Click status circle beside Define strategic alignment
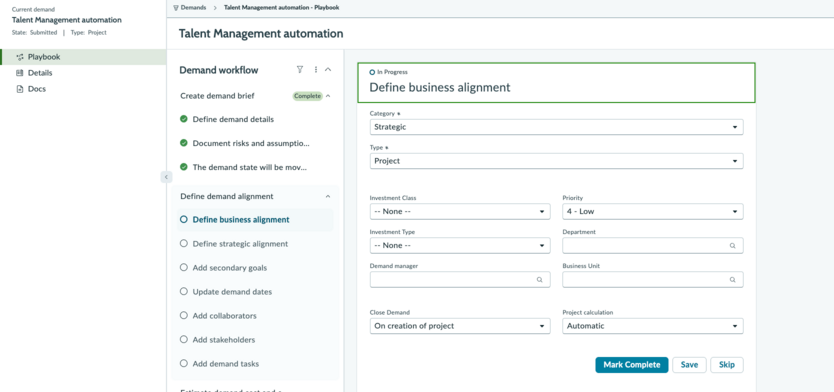834x392 pixels. [x=184, y=243]
